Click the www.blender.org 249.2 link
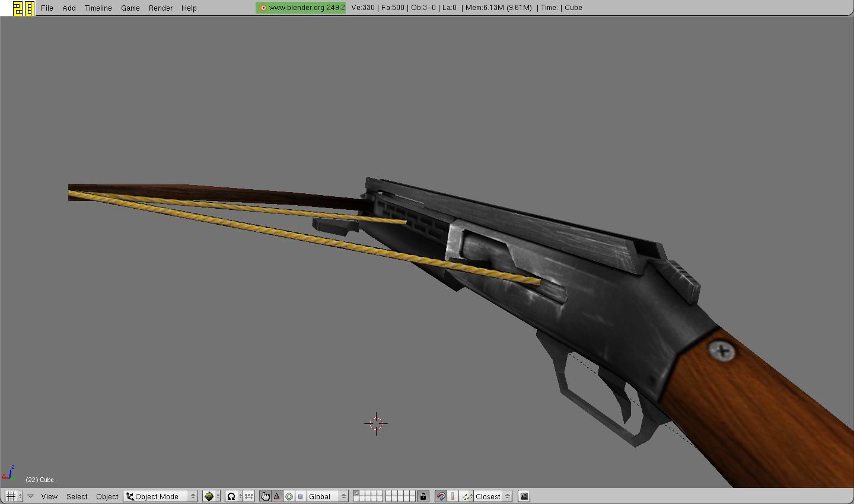854x504 pixels. (x=301, y=8)
